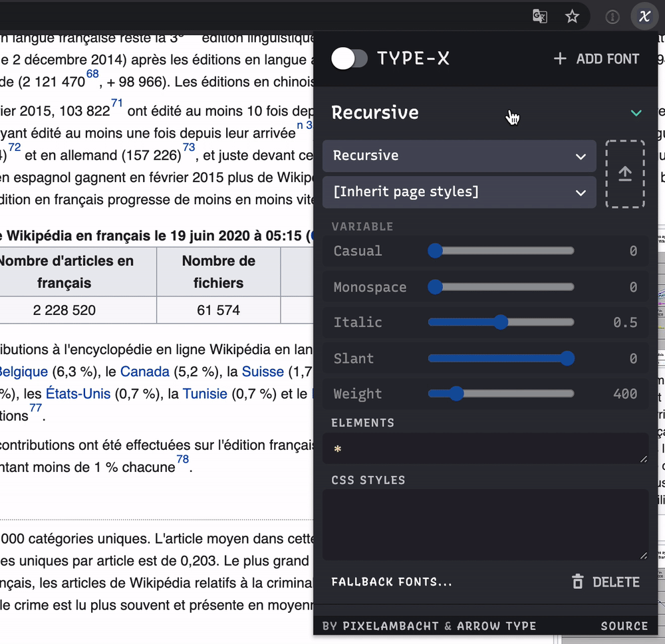This screenshot has height=644, width=665.
Task: Click the Italic value 0.5
Action: pyautogui.click(x=625, y=322)
